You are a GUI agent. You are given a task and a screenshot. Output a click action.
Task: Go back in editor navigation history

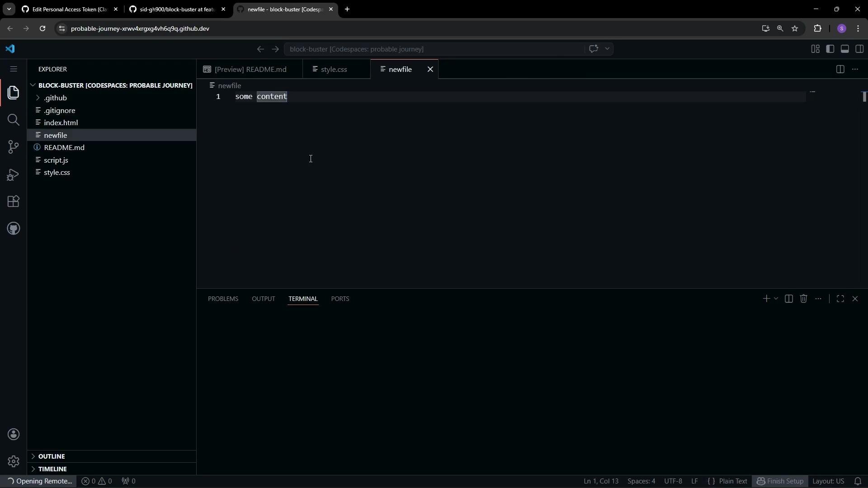tap(260, 49)
